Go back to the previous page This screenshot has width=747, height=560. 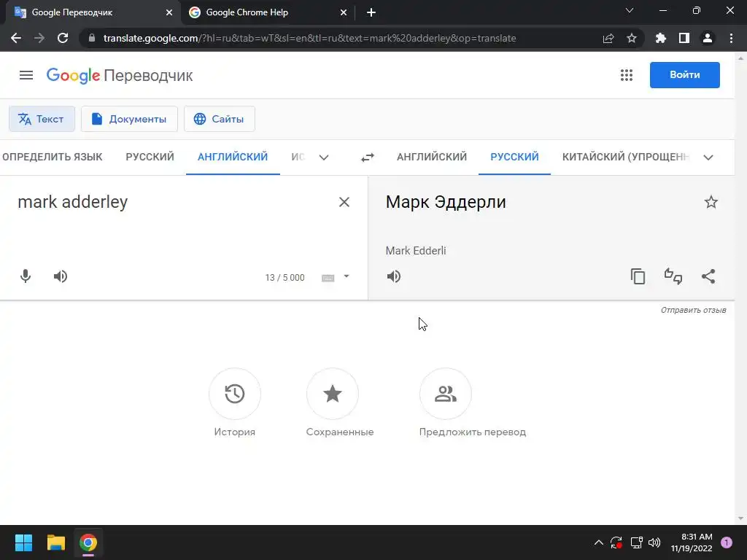(16, 38)
